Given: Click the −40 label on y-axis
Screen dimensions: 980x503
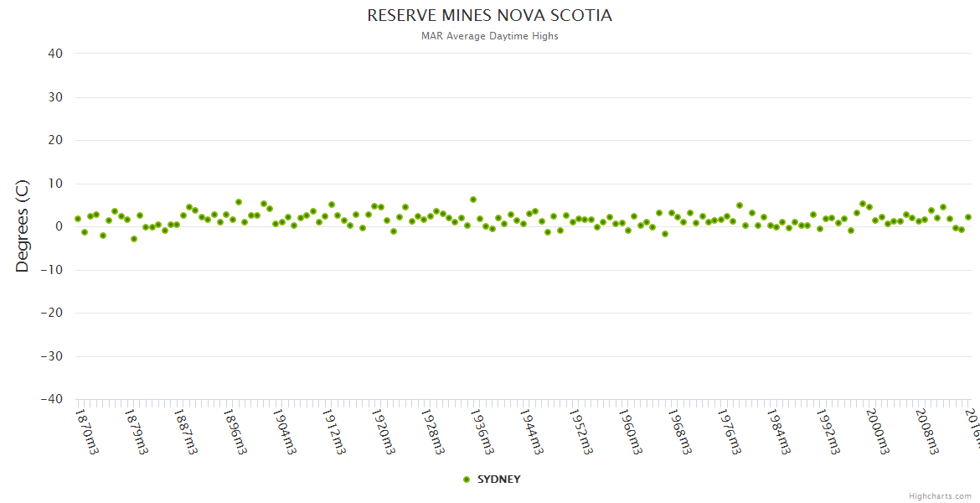Looking at the screenshot, I should pos(52,400).
